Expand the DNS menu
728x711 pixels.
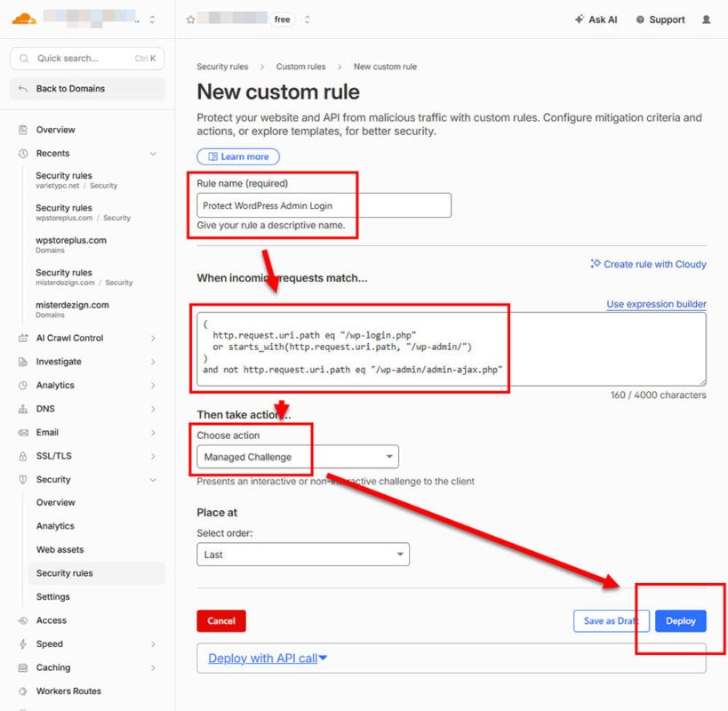coord(153,410)
